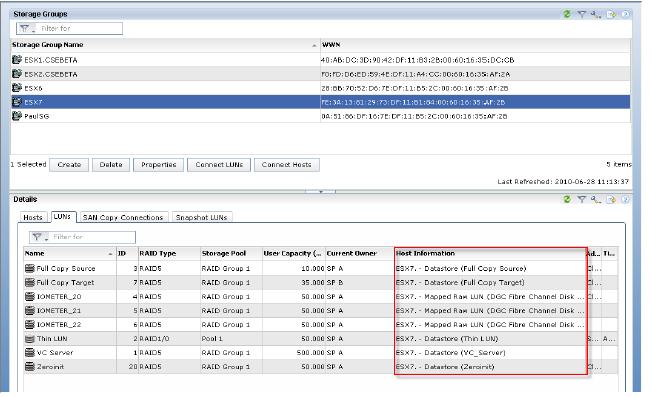652x397 pixels.
Task: Click the Connect Hosts button
Action: [286, 165]
